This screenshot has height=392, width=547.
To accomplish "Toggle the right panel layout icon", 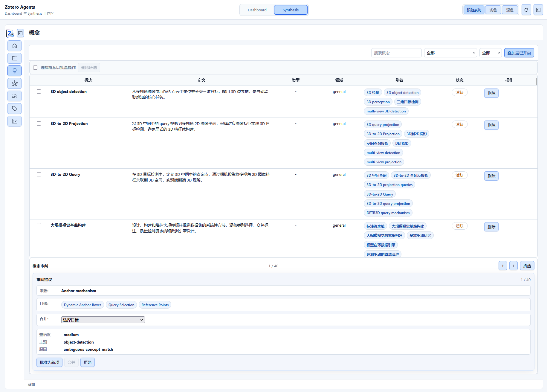I will (x=538, y=10).
